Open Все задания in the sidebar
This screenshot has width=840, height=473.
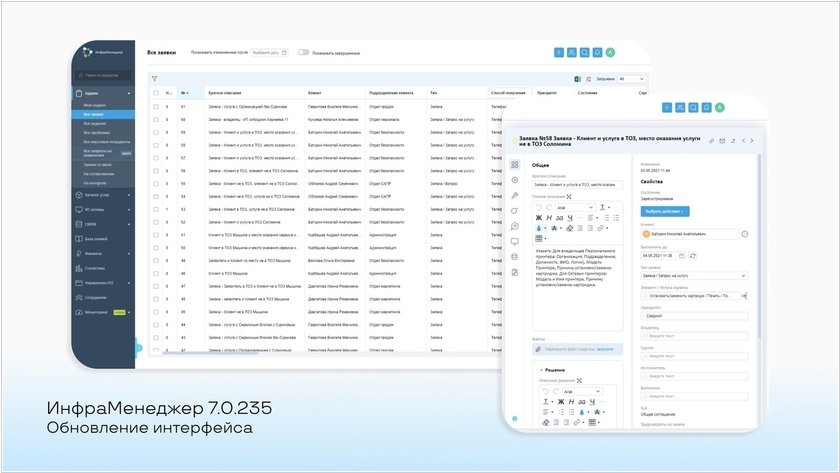94,124
